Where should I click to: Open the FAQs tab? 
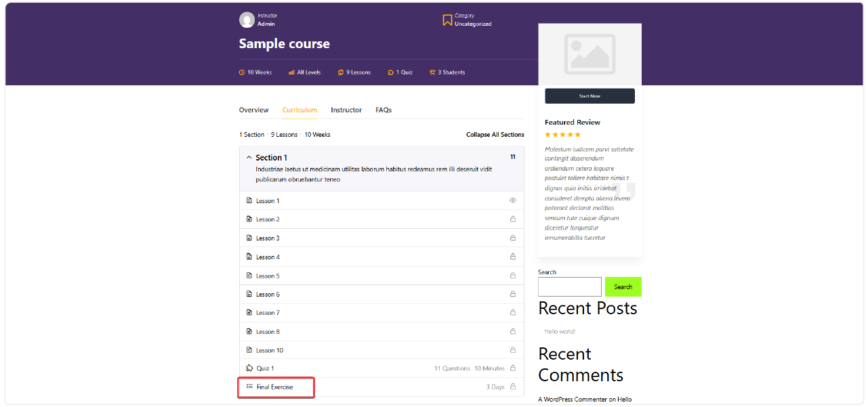click(x=384, y=110)
